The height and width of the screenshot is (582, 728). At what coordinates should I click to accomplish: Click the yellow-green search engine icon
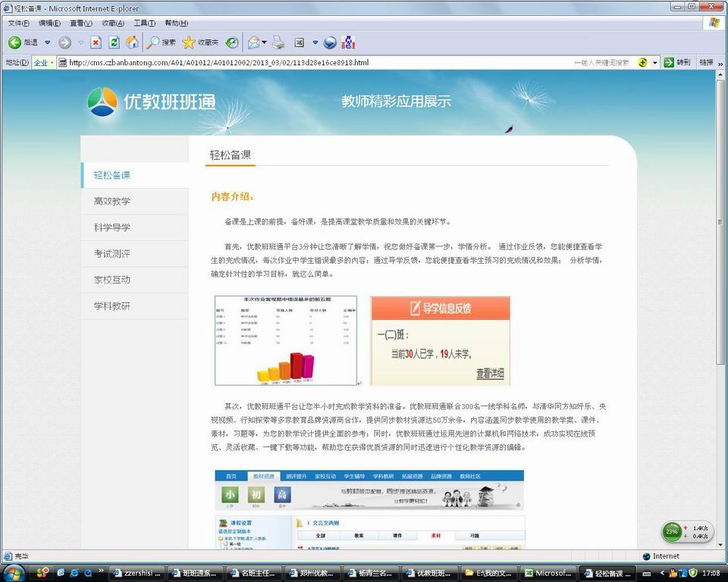tap(642, 63)
